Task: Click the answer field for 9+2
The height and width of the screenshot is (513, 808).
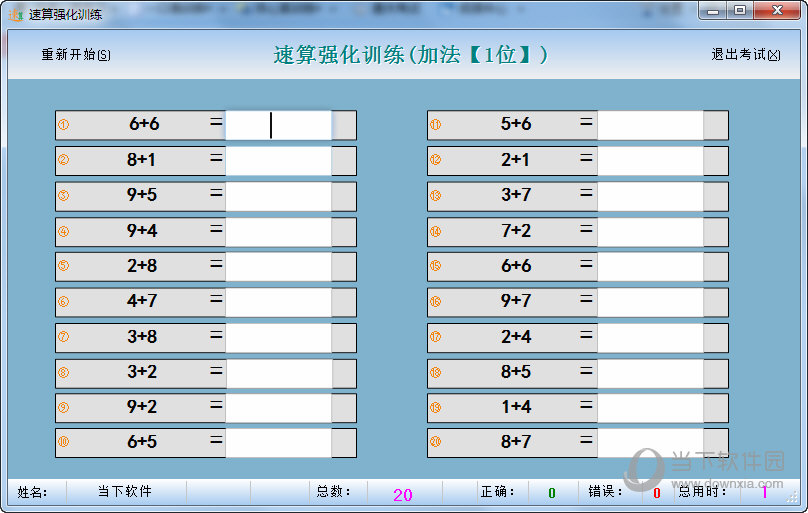Action: click(279, 408)
